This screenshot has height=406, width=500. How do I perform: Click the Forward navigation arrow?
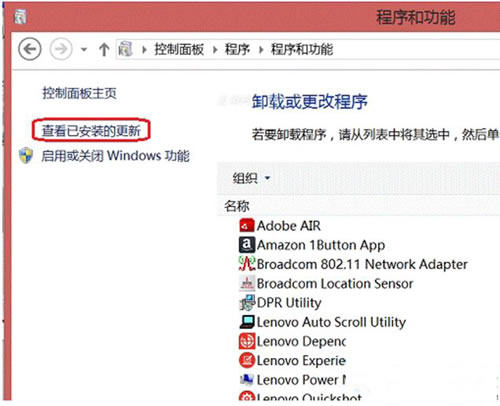pyautogui.click(x=61, y=49)
